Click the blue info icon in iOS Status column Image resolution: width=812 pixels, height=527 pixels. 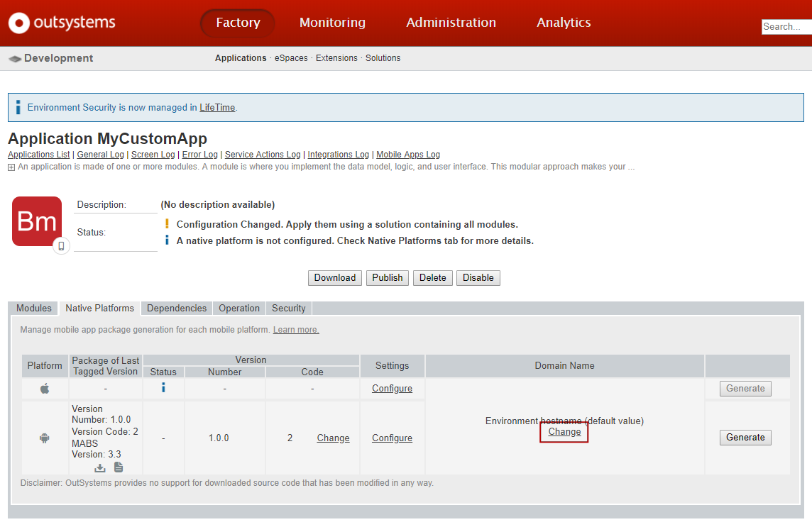(x=163, y=388)
